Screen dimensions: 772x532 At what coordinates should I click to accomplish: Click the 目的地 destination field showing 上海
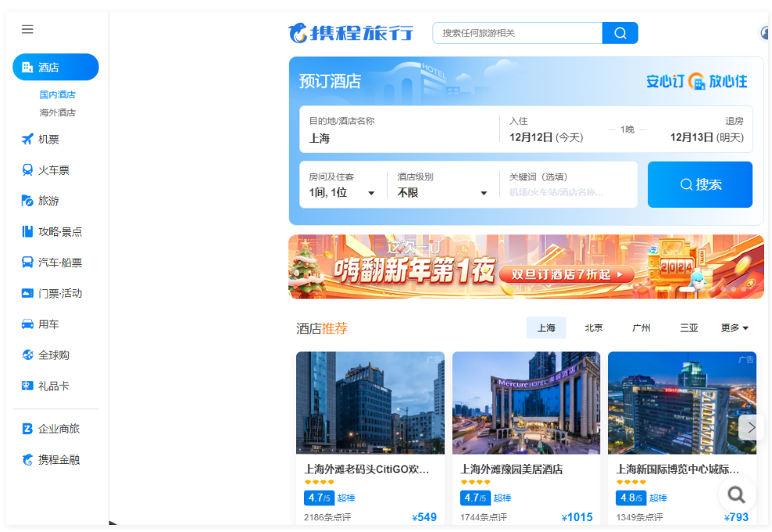pyautogui.click(x=399, y=130)
